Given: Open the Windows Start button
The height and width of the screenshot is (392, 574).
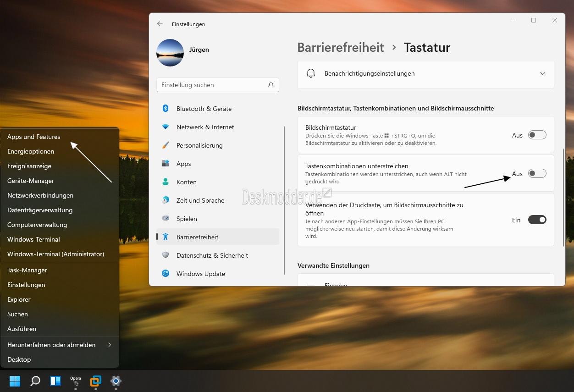Looking at the screenshot, I should tap(15, 381).
